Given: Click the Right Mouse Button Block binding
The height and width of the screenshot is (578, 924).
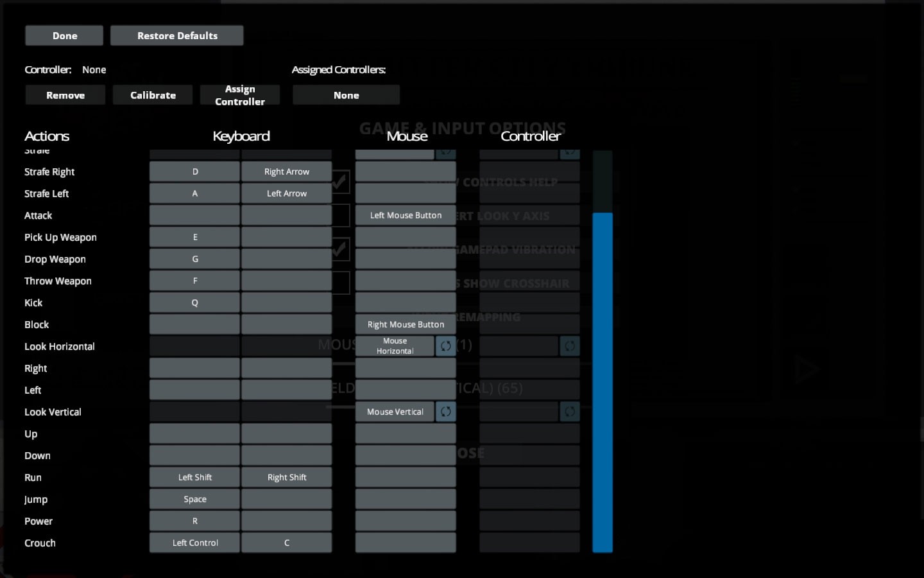Looking at the screenshot, I should [406, 324].
